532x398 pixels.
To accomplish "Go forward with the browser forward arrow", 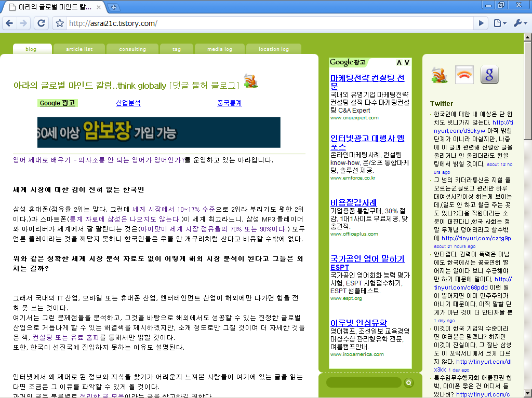I will (23, 23).
